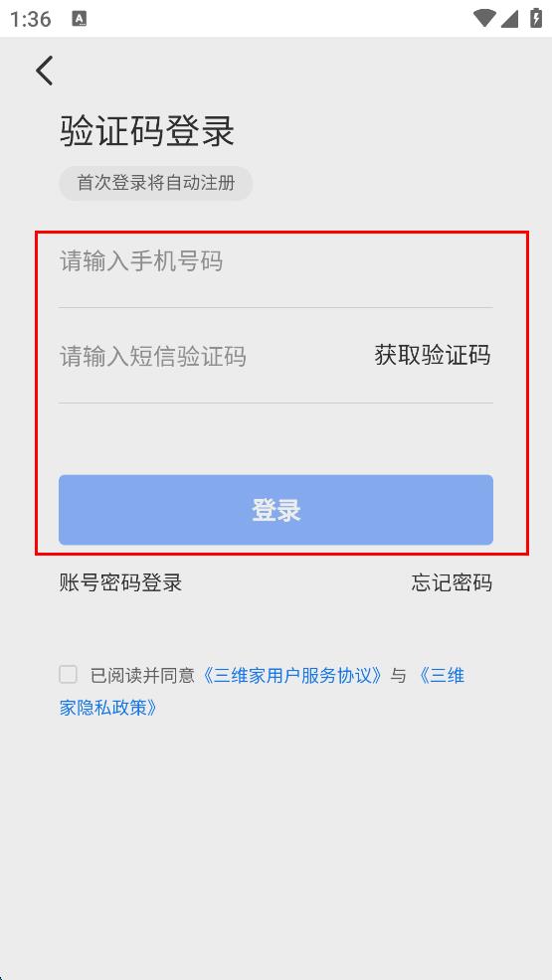Tap the Wi-Fi status icon
This screenshot has width=552, height=980.
coord(483,18)
